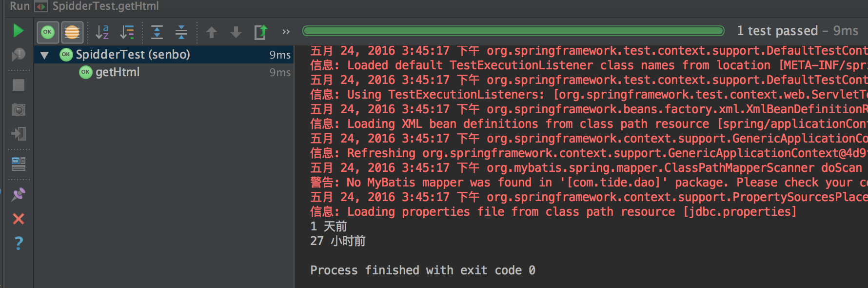Show more toolbar actions chevron
868x288 pixels.
[286, 32]
